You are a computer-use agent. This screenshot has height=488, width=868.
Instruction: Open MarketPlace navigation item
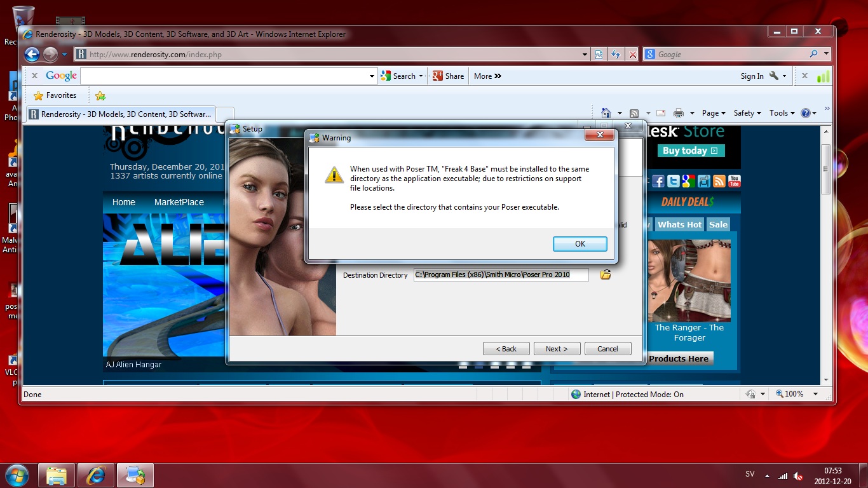coord(179,202)
